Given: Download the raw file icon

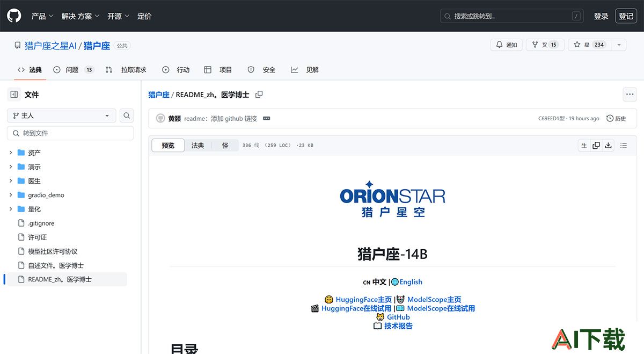Looking at the screenshot, I should [608, 146].
